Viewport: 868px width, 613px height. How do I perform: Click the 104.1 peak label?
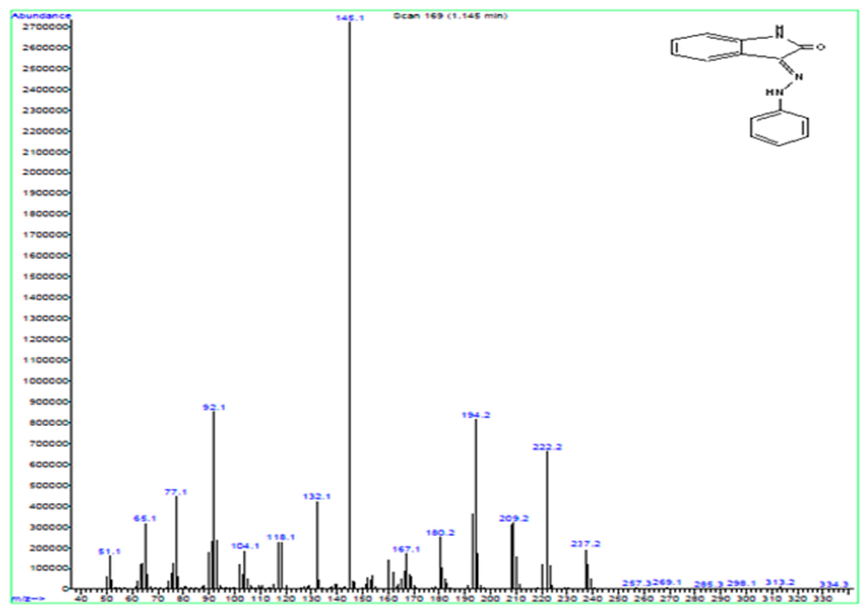[x=245, y=546]
